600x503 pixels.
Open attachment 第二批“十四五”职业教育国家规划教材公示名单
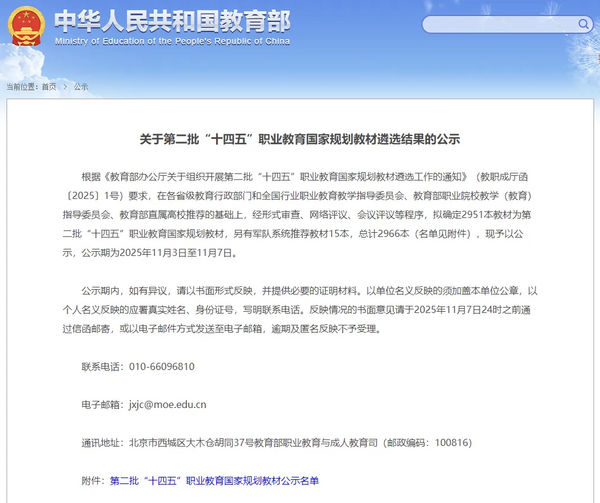[214, 480]
